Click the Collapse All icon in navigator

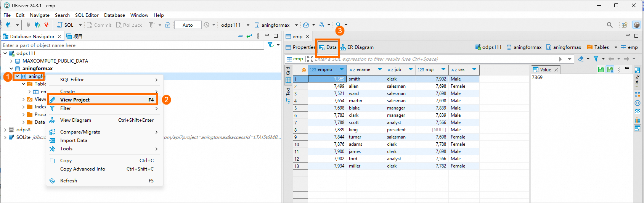[x=241, y=36]
